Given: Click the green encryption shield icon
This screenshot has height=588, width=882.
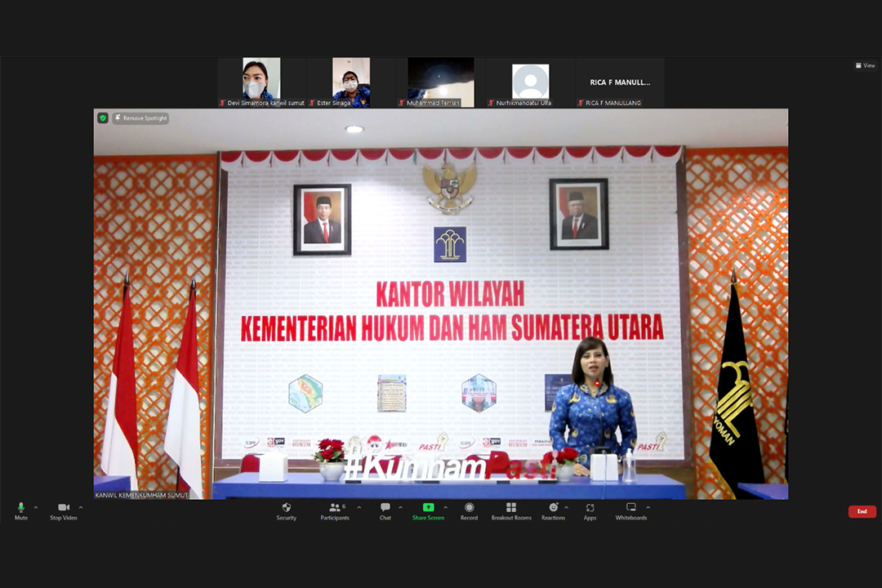Looking at the screenshot, I should [103, 118].
